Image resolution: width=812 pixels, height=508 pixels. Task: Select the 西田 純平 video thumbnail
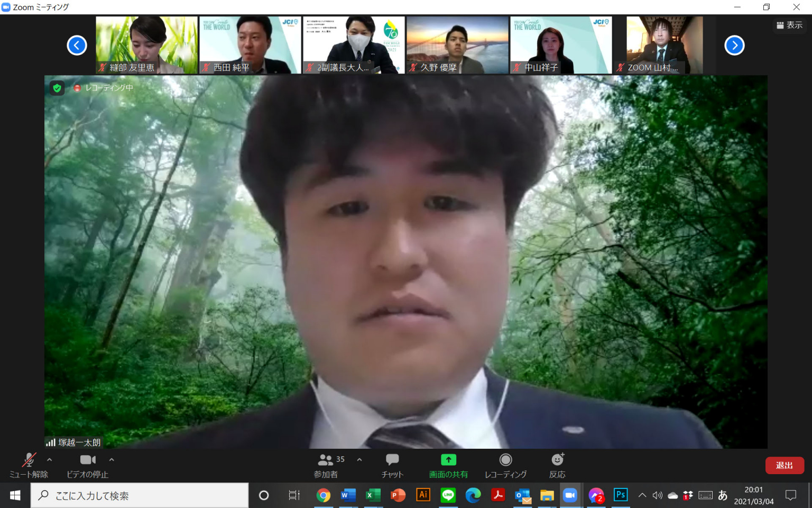[x=250, y=45]
